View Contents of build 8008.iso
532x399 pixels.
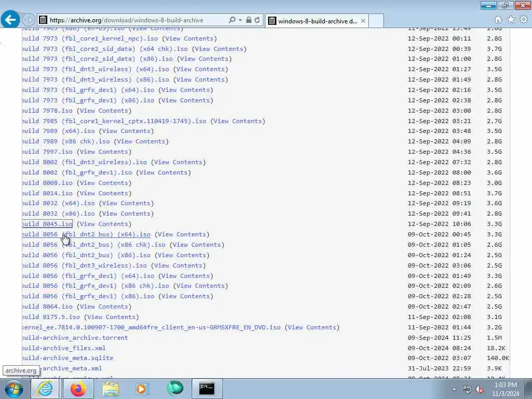tap(104, 183)
